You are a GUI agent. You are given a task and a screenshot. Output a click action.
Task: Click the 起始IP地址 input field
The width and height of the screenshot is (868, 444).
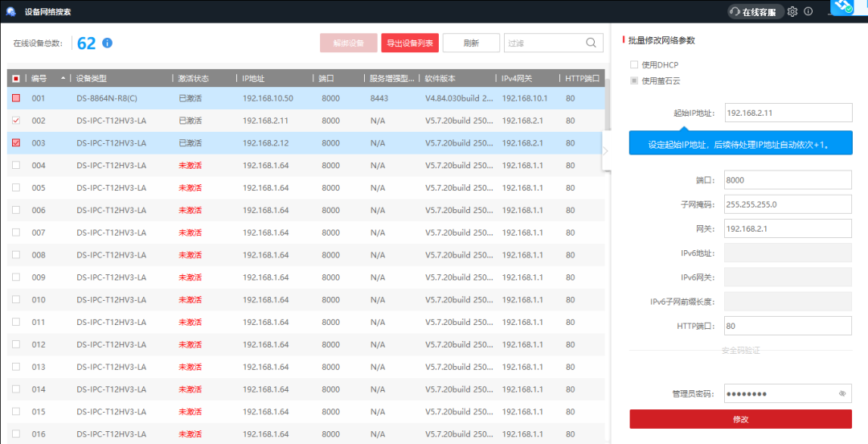(787, 113)
